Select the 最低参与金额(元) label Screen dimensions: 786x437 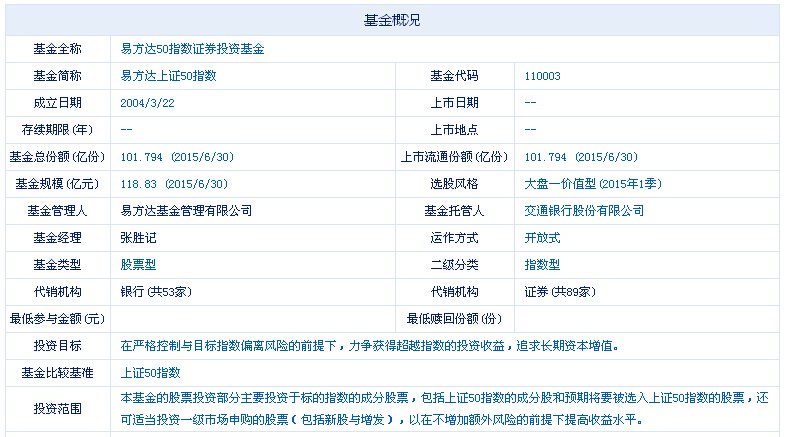coord(57,319)
